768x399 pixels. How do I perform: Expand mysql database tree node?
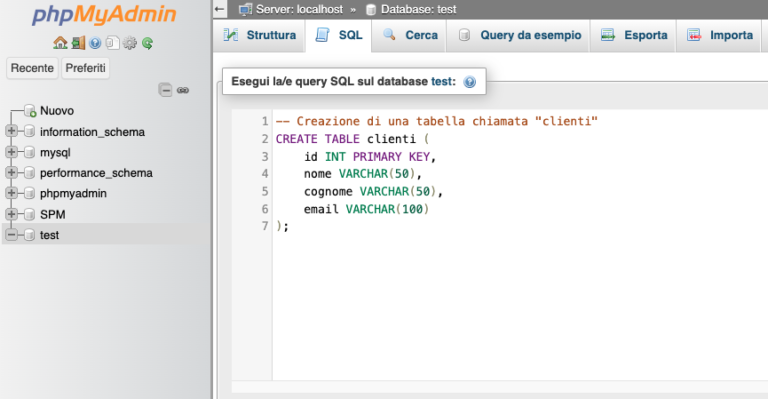(11, 152)
